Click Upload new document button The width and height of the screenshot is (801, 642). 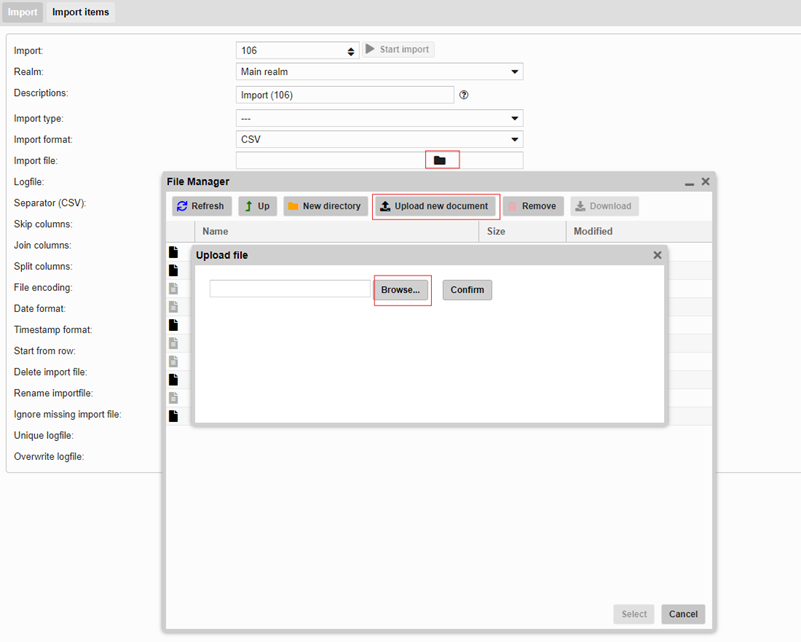click(x=435, y=206)
